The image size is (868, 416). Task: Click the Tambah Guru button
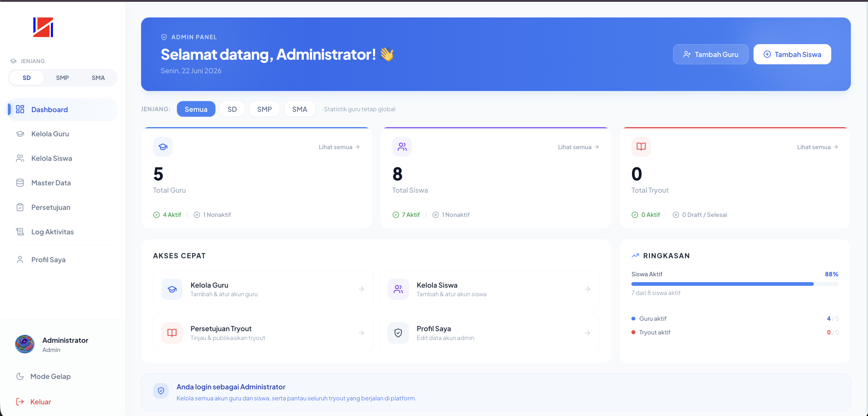point(711,54)
